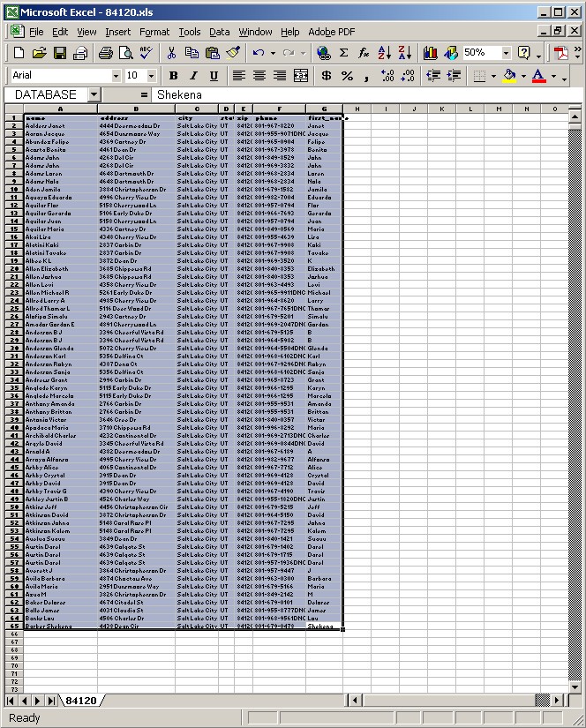Open the Data menu
Screen dimensions: 586x728
tap(219, 32)
